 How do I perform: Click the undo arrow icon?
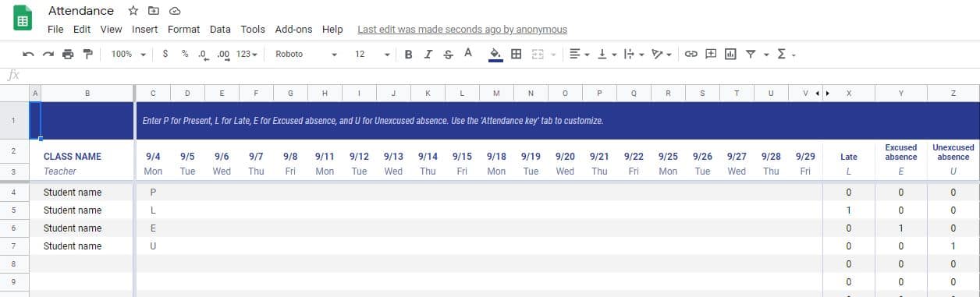tap(29, 54)
